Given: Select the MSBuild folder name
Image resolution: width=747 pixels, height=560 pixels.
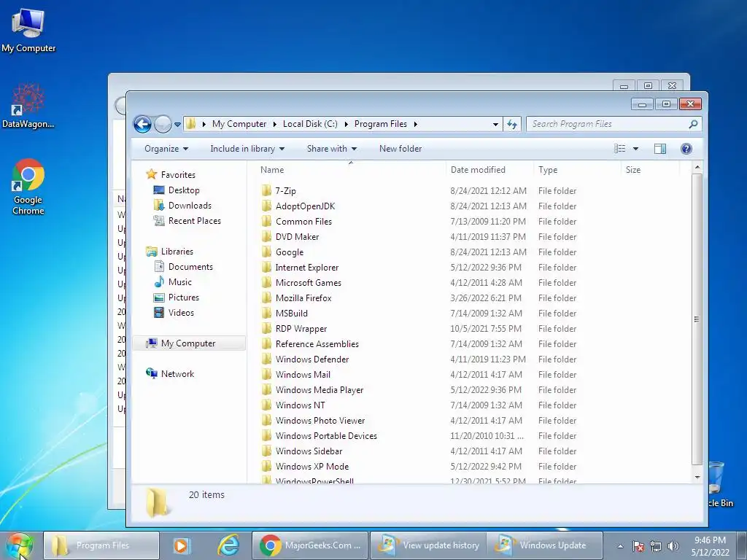Looking at the screenshot, I should pyautogui.click(x=292, y=314).
